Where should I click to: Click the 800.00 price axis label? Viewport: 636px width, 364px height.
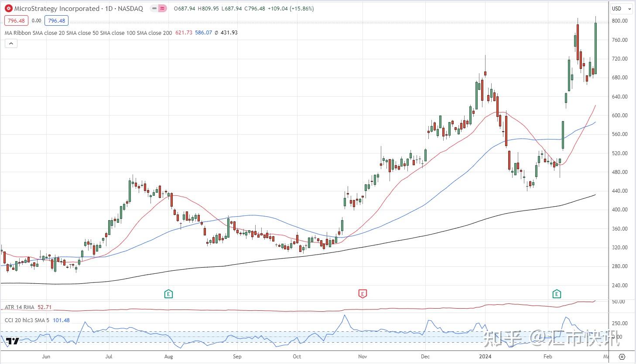[619, 21]
